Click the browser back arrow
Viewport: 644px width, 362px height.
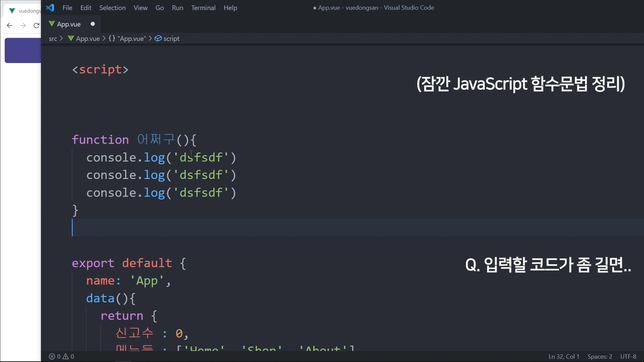pos(9,25)
